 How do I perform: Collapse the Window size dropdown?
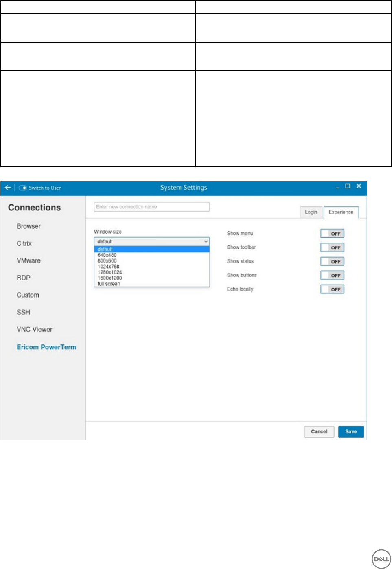(x=152, y=241)
